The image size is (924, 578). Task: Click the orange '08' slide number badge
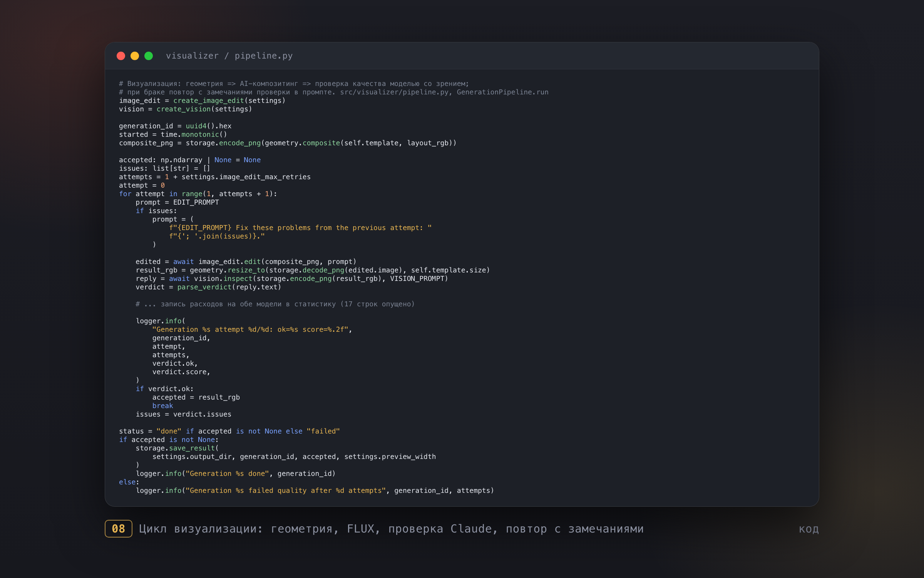click(119, 529)
